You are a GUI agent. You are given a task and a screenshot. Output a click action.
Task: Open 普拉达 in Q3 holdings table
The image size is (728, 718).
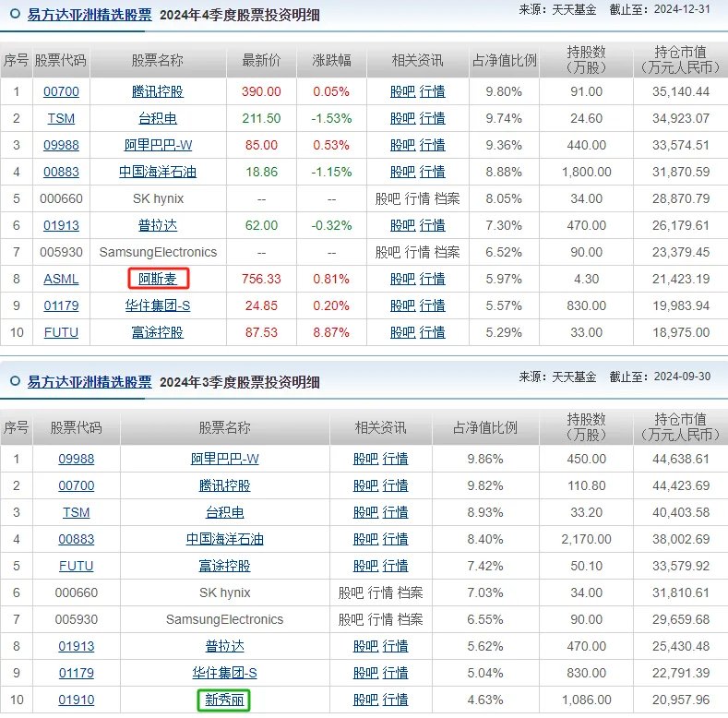click(225, 647)
